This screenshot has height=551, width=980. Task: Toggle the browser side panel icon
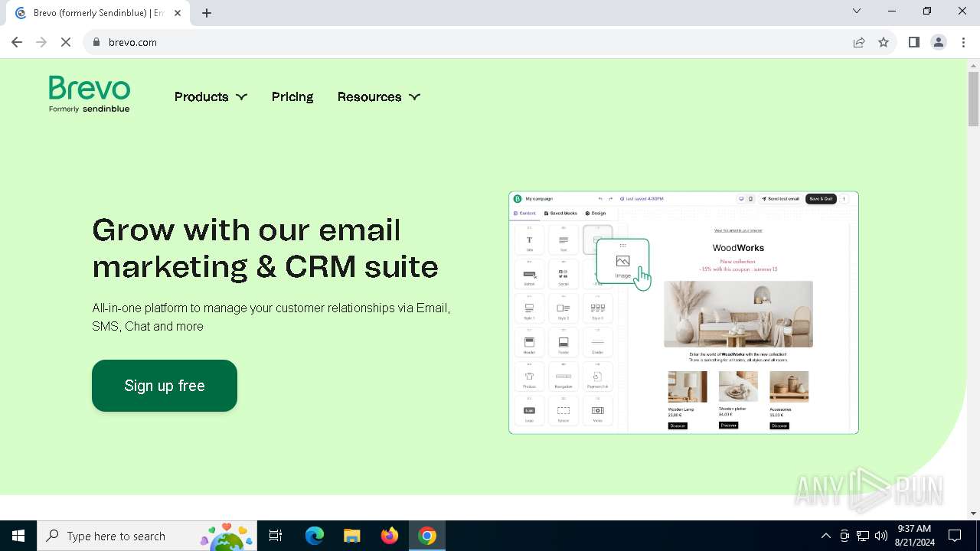click(x=913, y=42)
